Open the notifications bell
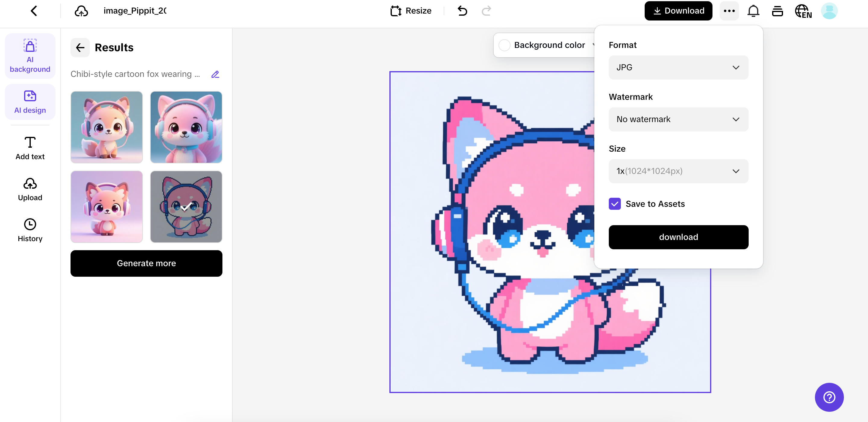Viewport: 868px width, 422px height. [753, 11]
